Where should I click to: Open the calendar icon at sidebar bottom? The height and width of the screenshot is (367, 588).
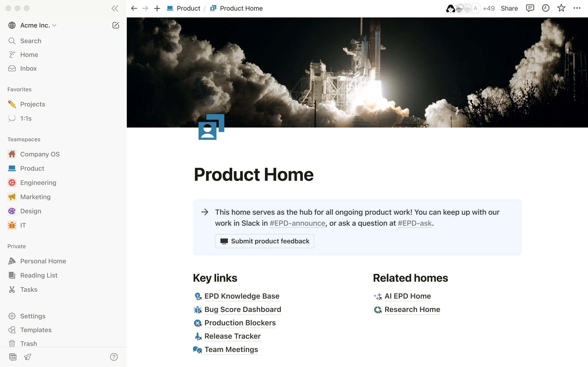click(x=13, y=357)
